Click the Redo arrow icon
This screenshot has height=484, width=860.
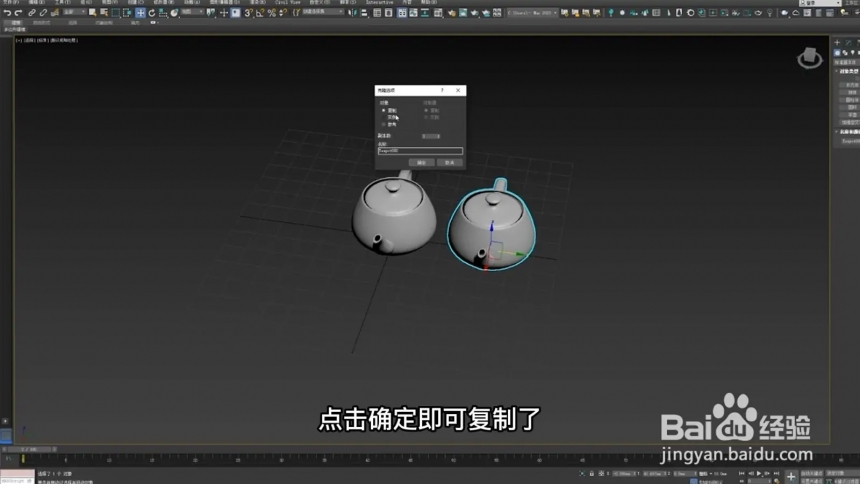18,13
